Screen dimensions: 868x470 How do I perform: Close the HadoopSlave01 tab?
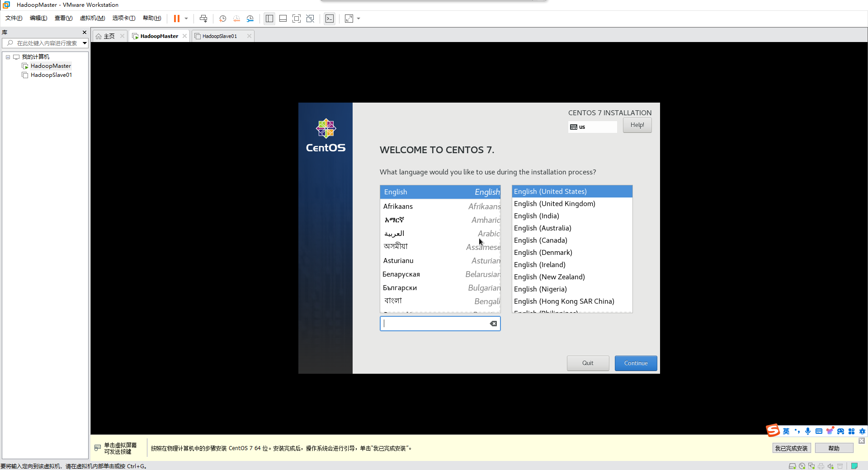coord(249,36)
